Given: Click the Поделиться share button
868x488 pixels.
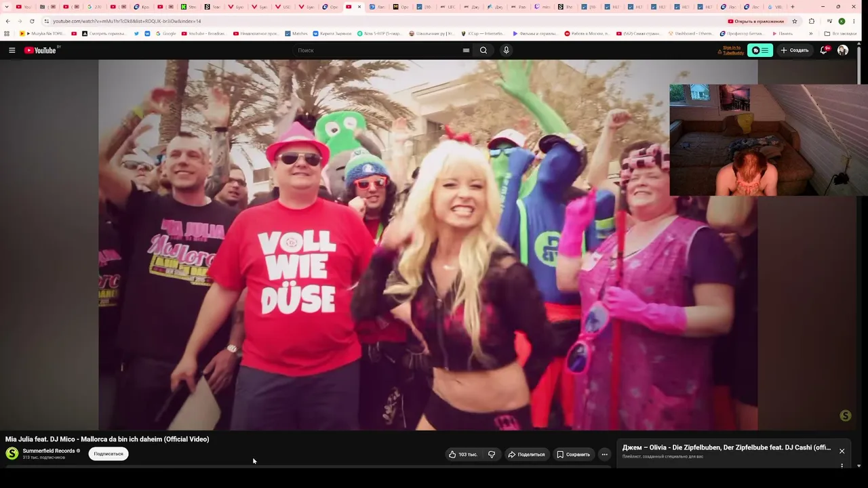Looking at the screenshot, I should point(526,454).
